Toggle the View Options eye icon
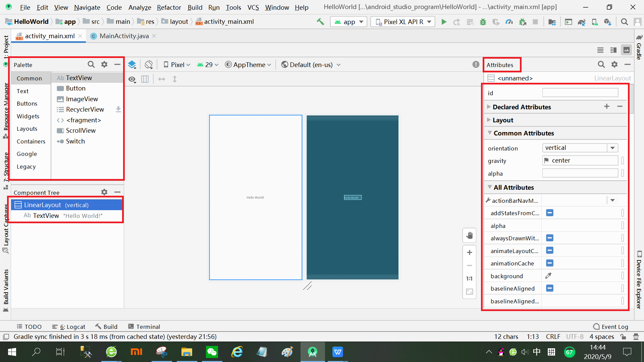This screenshot has width=644, height=362. [x=132, y=79]
